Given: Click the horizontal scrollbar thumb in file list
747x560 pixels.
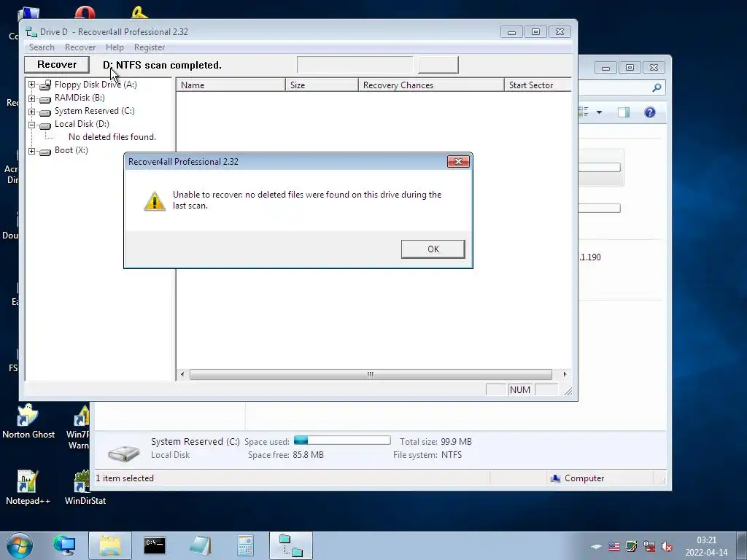Looking at the screenshot, I should (371, 374).
